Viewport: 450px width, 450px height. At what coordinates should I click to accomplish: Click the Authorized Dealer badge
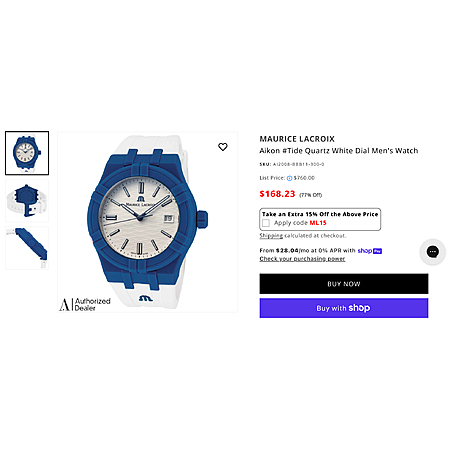(x=85, y=304)
